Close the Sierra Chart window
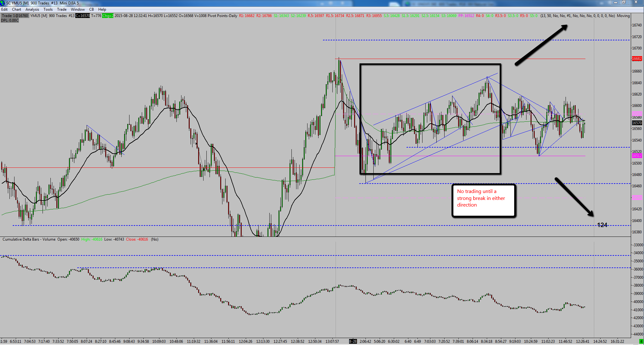 coord(635,3)
